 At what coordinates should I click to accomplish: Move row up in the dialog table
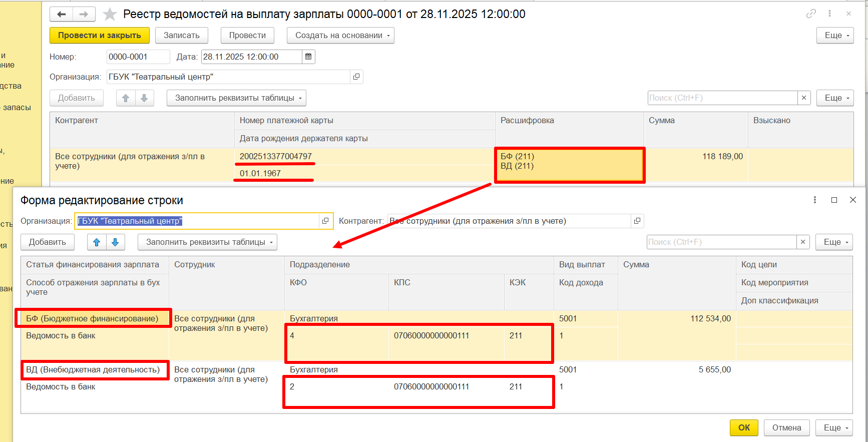(x=97, y=242)
